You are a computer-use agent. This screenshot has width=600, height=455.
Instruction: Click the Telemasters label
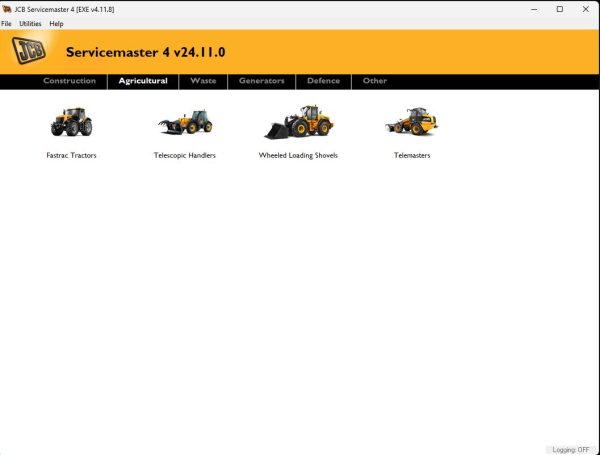(x=412, y=155)
